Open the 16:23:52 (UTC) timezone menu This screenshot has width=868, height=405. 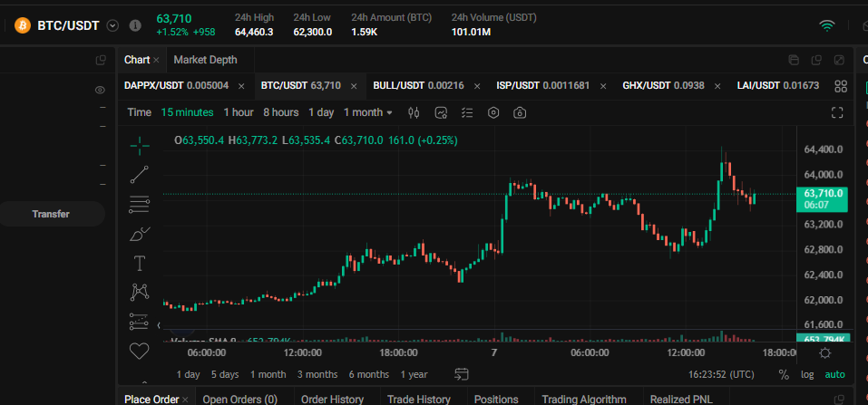721,374
